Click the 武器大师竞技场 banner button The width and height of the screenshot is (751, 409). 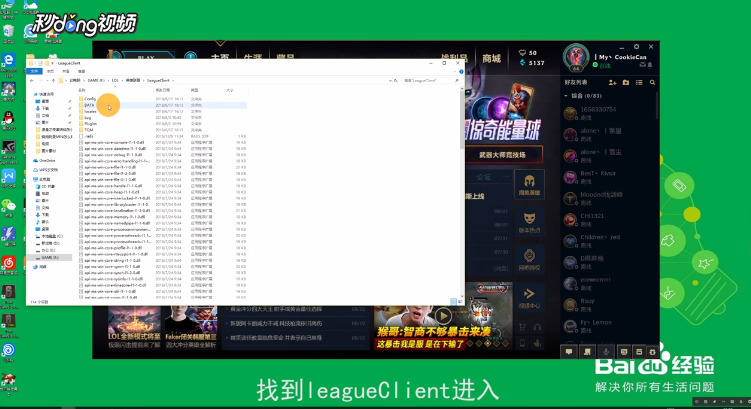502,155
